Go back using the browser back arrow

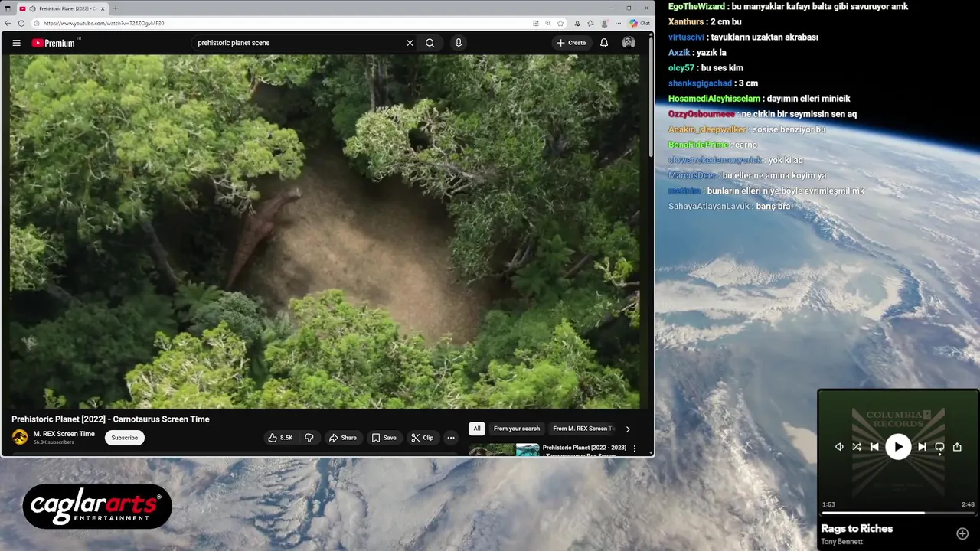coord(8,23)
